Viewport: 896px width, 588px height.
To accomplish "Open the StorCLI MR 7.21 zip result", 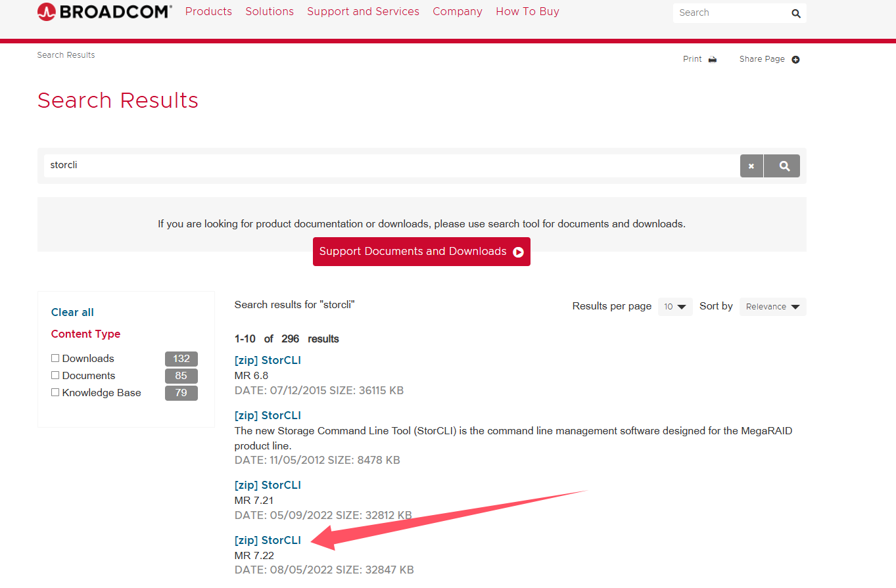I will [268, 485].
